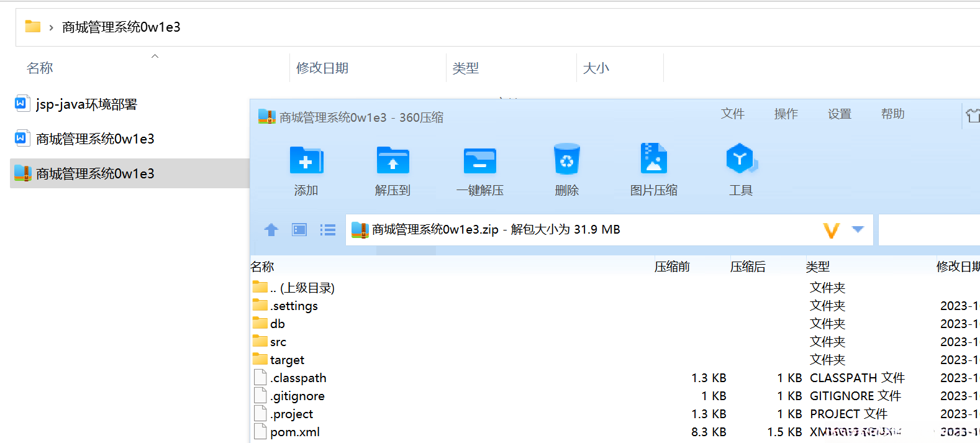Click the 一键解压 one-click extract icon

click(480, 161)
